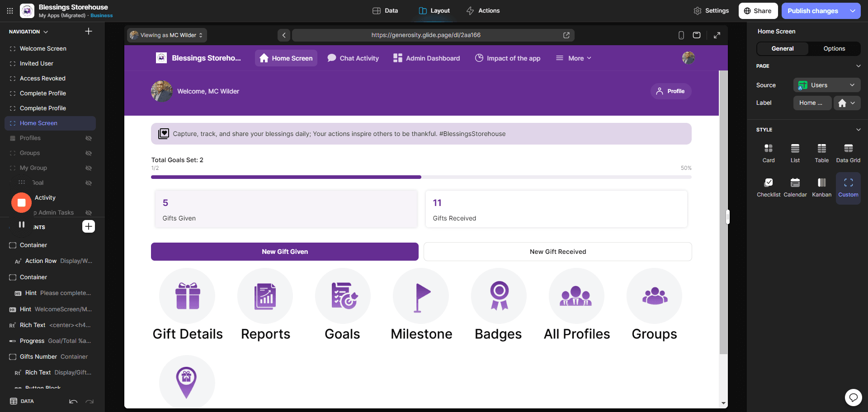Viewport: 868px width, 412px height.
Task: Pause the screen recording
Action: (21, 225)
